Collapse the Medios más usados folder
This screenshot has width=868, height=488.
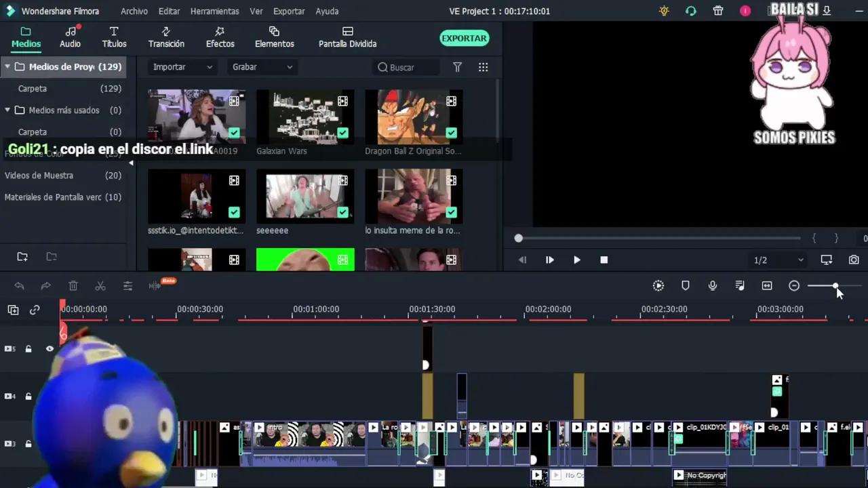tap(7, 110)
